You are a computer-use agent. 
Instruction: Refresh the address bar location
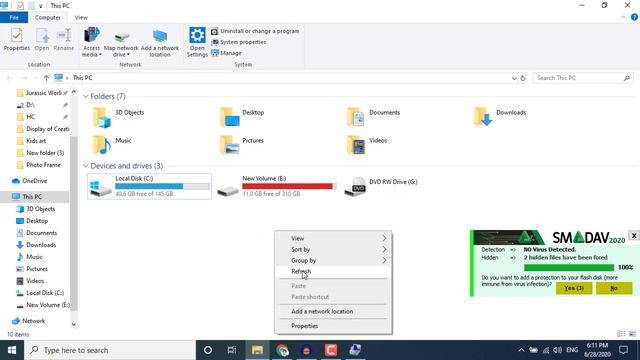[x=523, y=78]
